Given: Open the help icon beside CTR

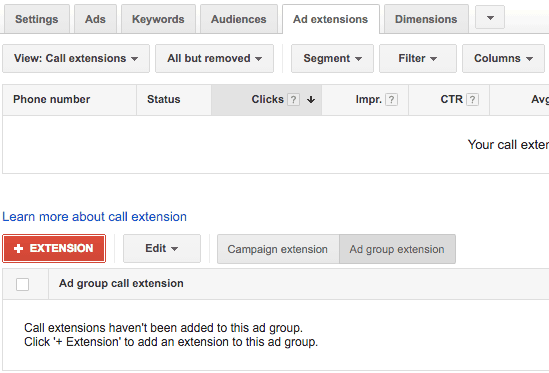Looking at the screenshot, I should pos(472,100).
